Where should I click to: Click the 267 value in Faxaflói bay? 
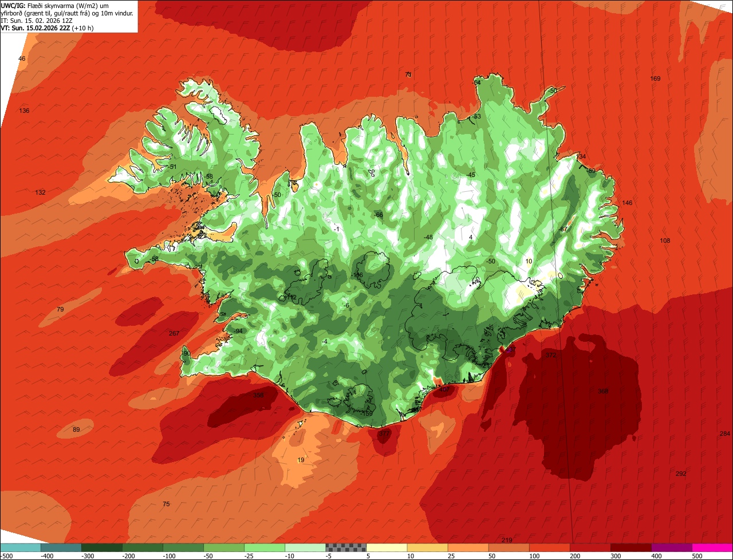click(x=174, y=333)
